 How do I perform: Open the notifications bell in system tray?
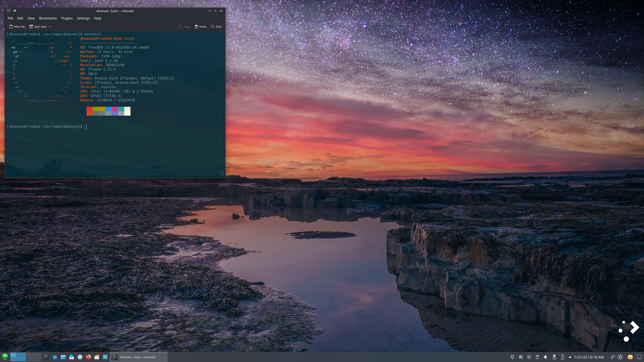[x=512, y=357]
